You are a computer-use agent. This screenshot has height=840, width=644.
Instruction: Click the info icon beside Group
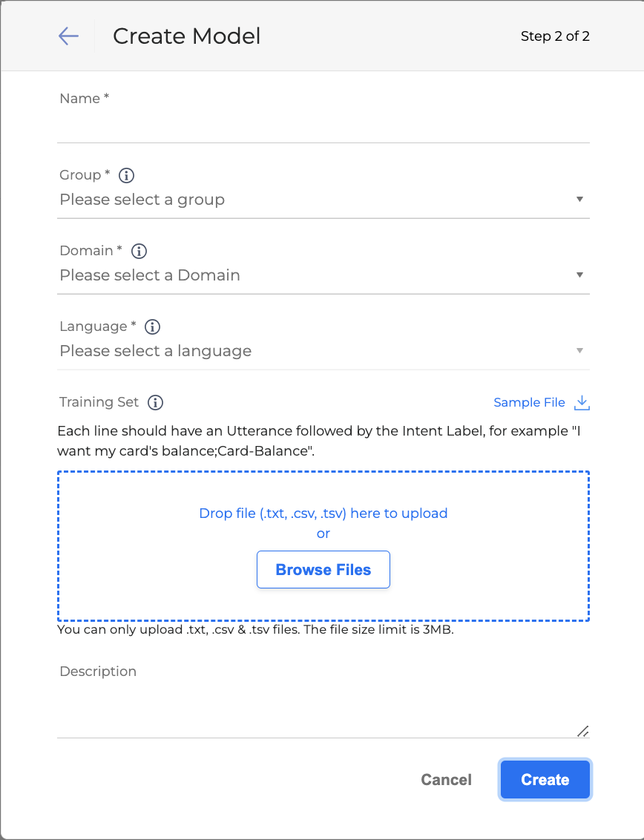click(x=127, y=175)
